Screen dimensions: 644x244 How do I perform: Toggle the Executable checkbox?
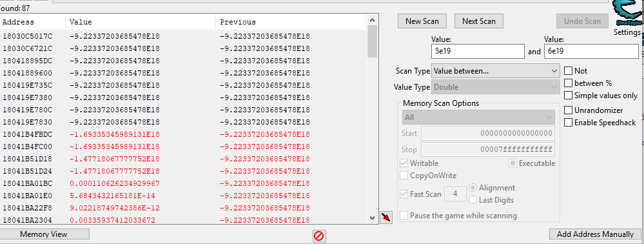click(512, 163)
